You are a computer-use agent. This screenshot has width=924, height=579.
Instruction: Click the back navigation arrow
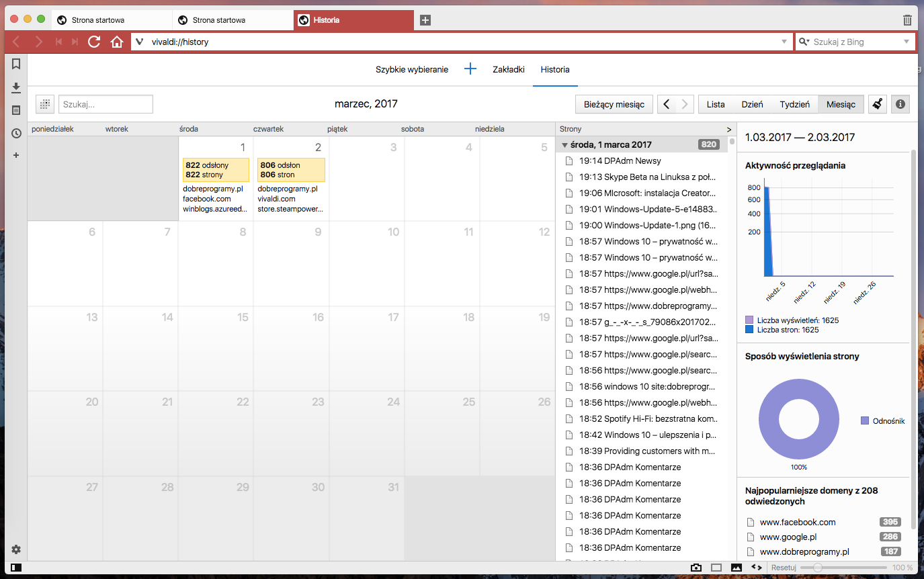tap(16, 42)
